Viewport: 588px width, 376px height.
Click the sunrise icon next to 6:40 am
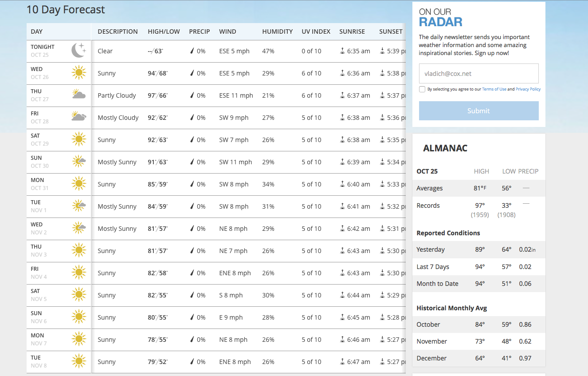[x=342, y=184]
